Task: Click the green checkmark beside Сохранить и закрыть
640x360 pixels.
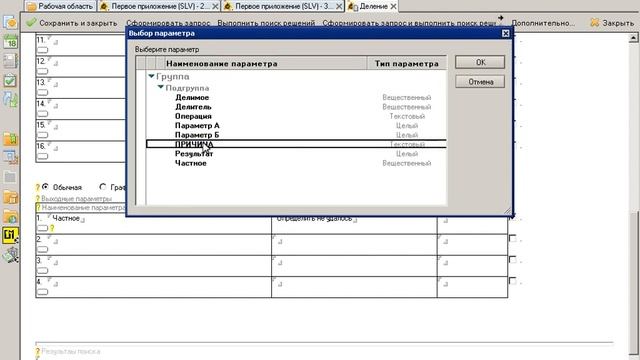Action: pos(31,23)
